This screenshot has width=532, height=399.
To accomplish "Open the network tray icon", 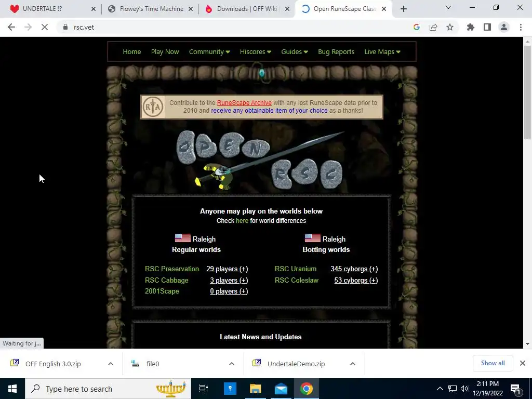I will tap(453, 389).
